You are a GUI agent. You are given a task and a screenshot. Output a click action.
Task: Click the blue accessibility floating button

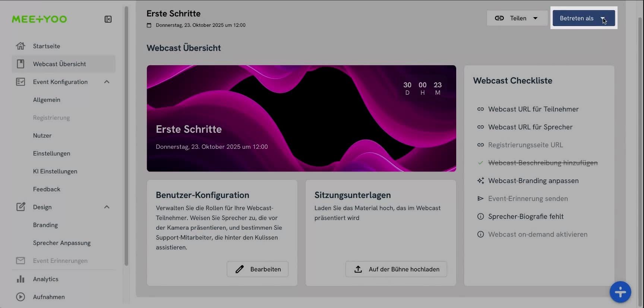620,292
